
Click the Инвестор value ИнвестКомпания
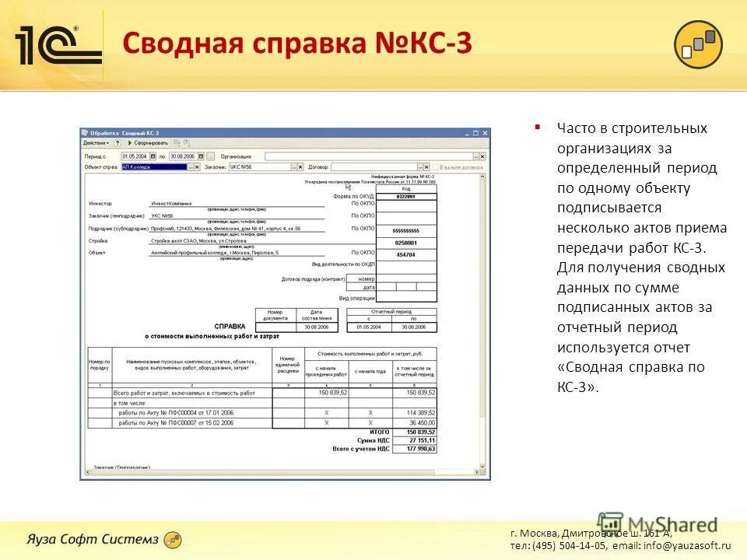[171, 203]
